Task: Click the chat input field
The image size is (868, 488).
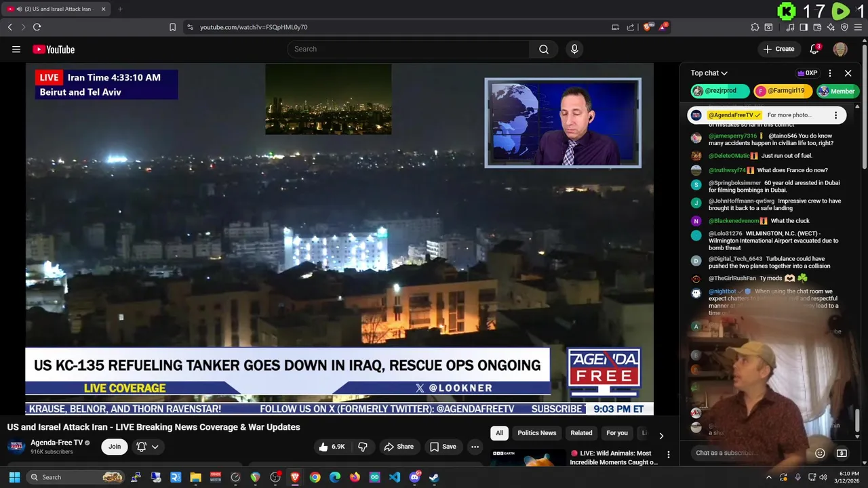Action: point(749,453)
